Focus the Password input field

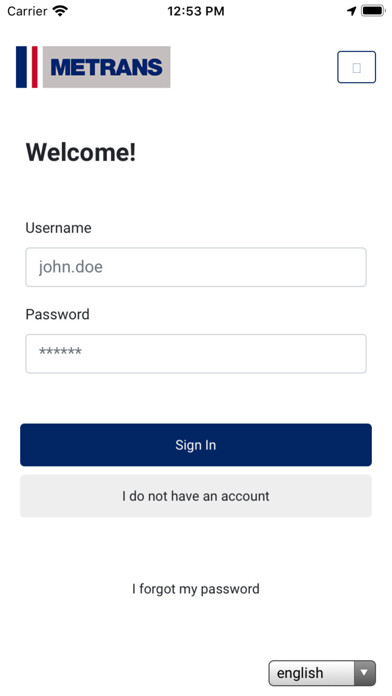pos(196,354)
